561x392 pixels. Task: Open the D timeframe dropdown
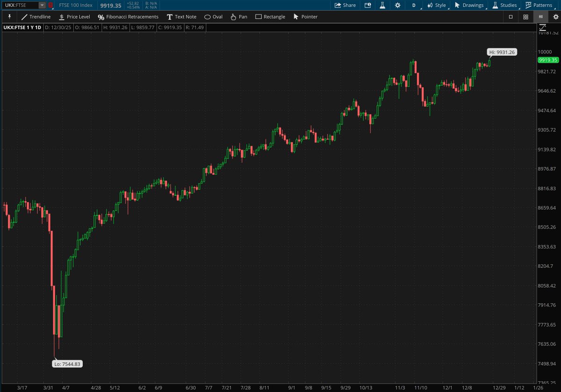point(413,6)
